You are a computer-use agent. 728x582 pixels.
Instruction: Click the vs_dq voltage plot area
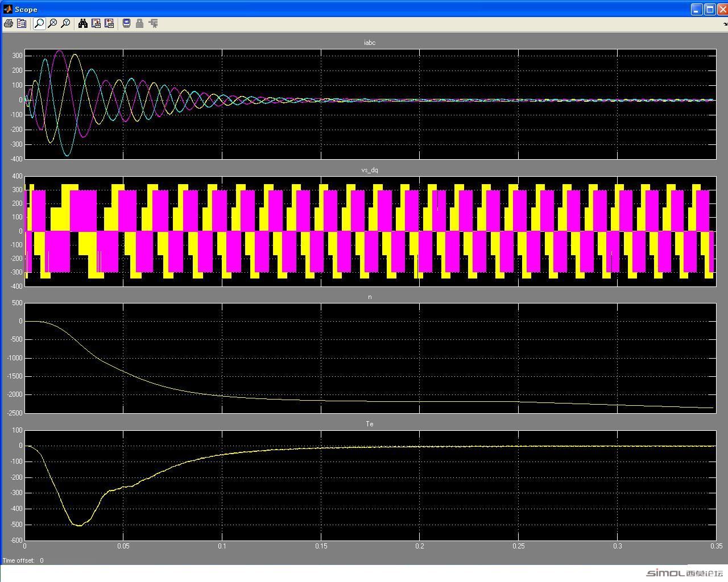(x=370, y=231)
